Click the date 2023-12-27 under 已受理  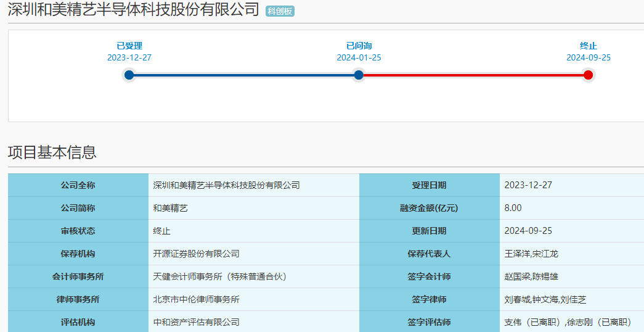(129, 57)
